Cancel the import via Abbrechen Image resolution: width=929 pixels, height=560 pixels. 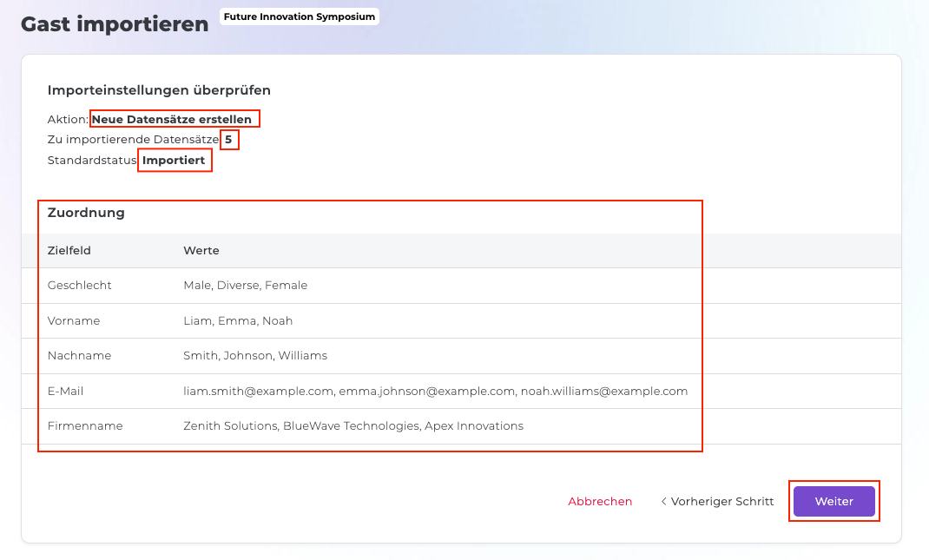[600, 501]
